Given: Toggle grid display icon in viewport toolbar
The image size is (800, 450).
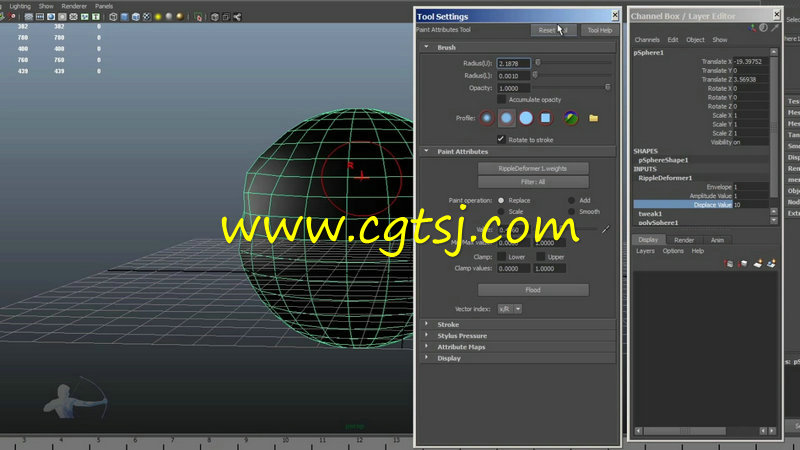Looking at the screenshot, I should click(29, 17).
